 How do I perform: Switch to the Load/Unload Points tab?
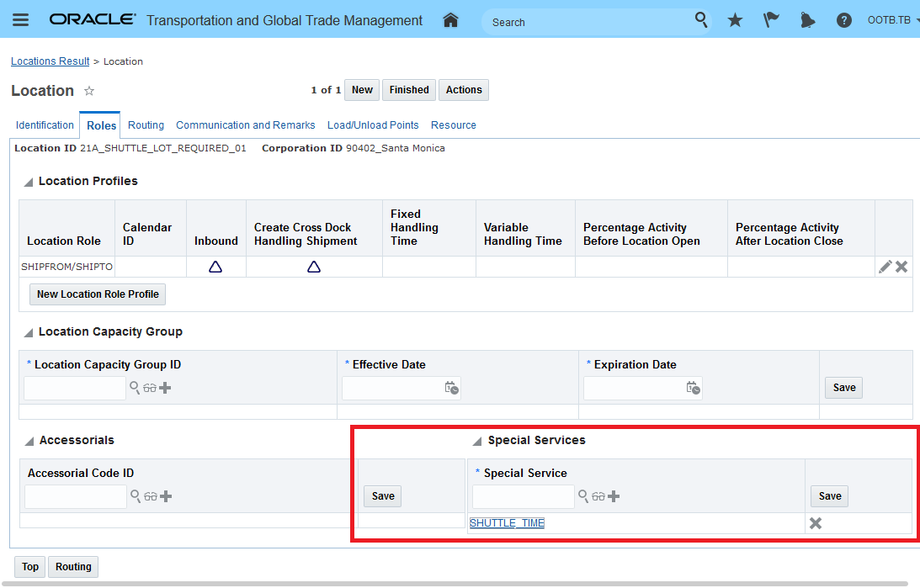tap(373, 125)
